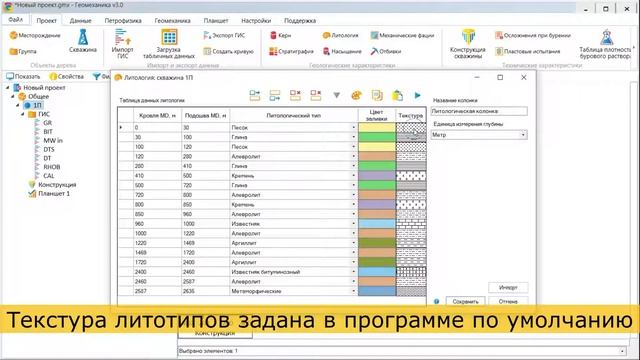Click Свойства in tree panel toolbar
This screenshot has height=360, width=640.
tap(67, 76)
